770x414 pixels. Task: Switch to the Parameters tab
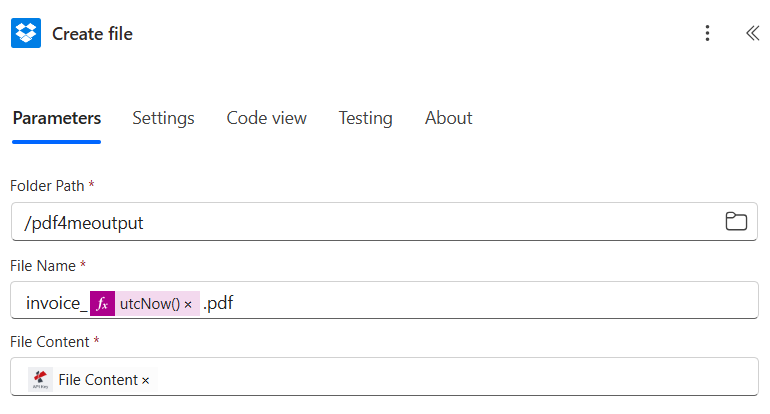point(56,118)
